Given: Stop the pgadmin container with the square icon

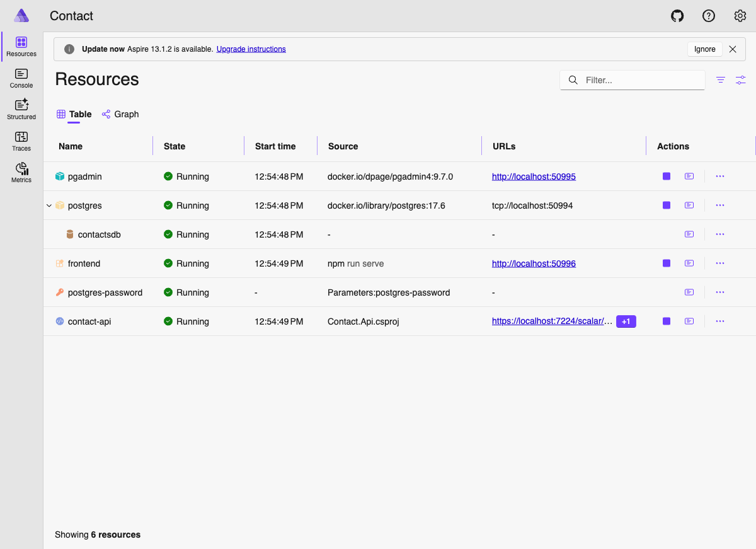Looking at the screenshot, I should [666, 176].
